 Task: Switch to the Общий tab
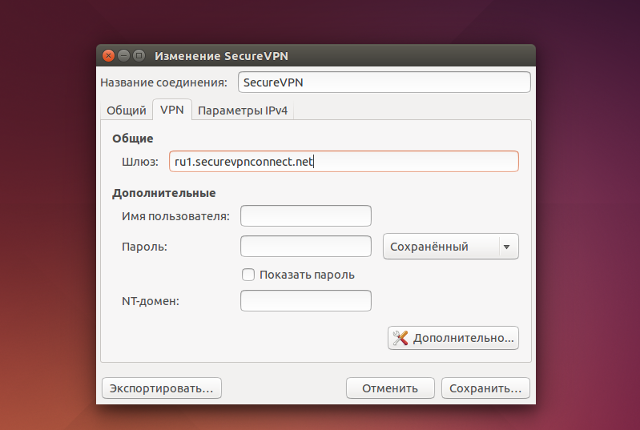click(126, 110)
